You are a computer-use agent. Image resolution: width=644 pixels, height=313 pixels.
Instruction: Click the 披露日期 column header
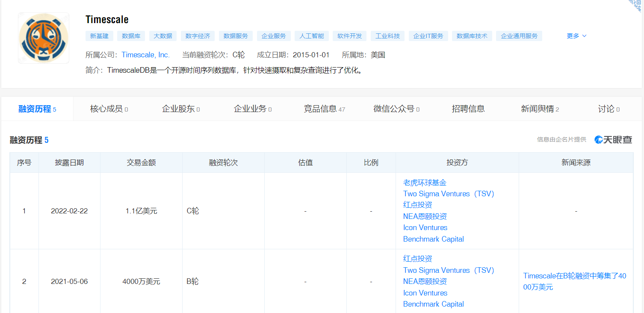pos(69,162)
